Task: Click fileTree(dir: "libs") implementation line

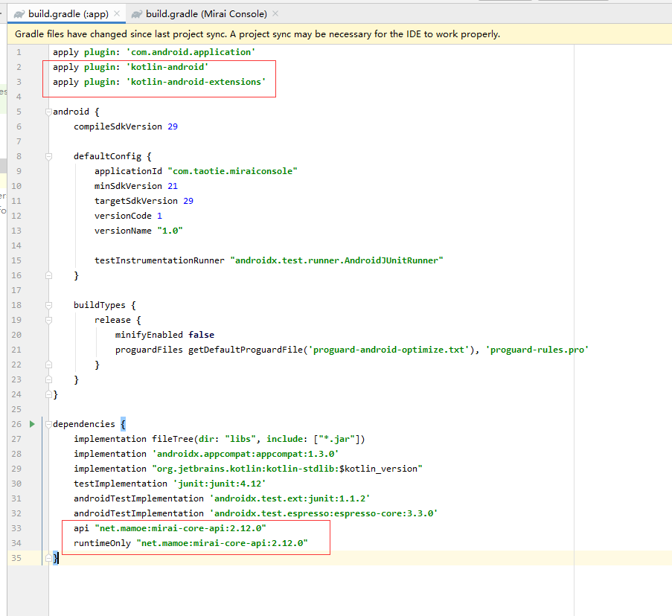Action: point(219,439)
